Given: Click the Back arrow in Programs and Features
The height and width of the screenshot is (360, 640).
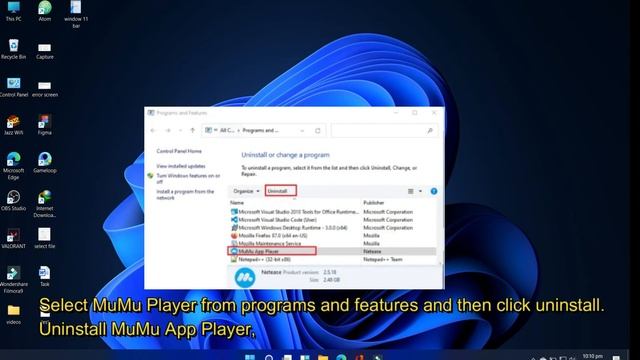Looking at the screenshot, I should pyautogui.click(x=153, y=131).
